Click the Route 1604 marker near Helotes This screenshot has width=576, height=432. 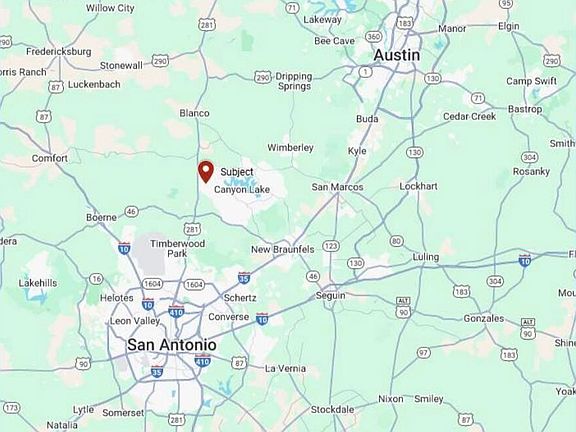click(x=152, y=284)
